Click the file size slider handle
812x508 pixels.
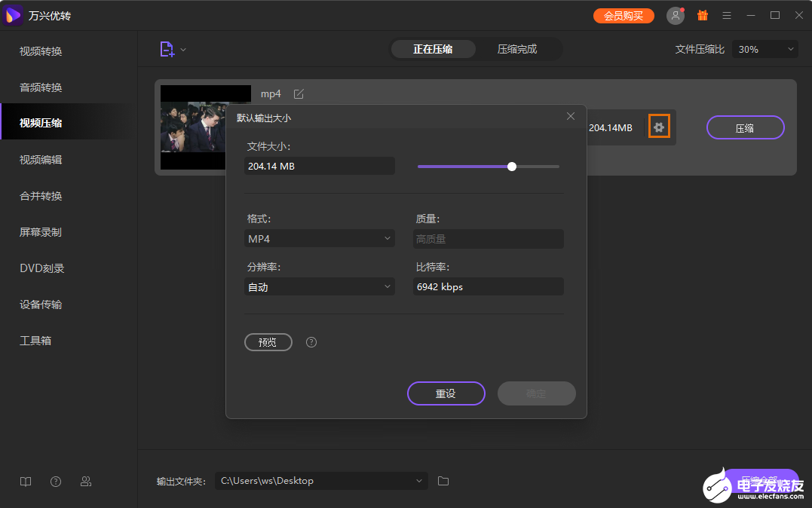tap(512, 167)
